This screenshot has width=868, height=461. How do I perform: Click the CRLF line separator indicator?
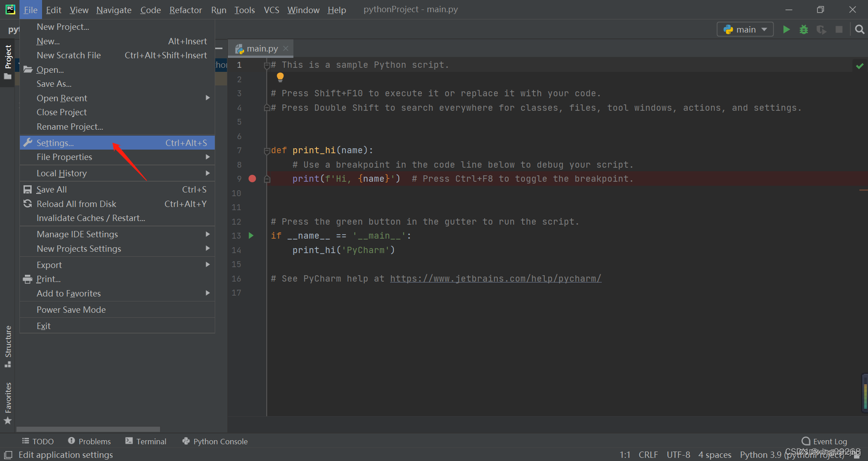click(648, 455)
